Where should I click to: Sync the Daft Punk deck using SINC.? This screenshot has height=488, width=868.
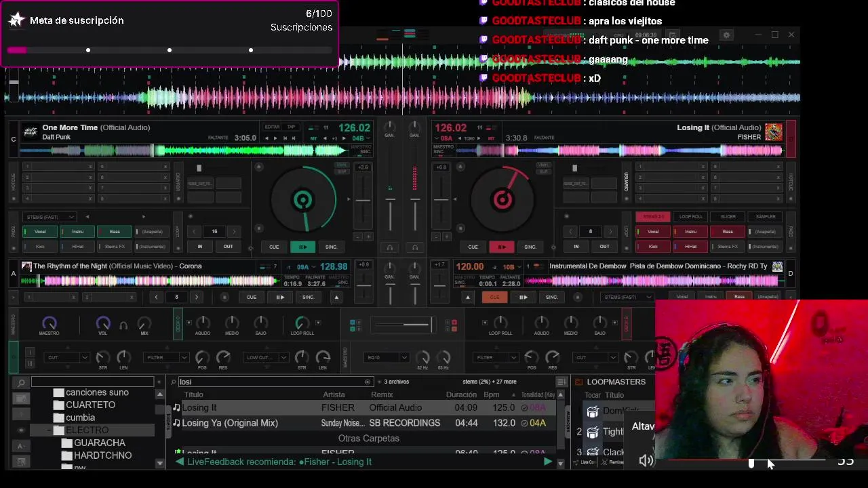tap(331, 247)
